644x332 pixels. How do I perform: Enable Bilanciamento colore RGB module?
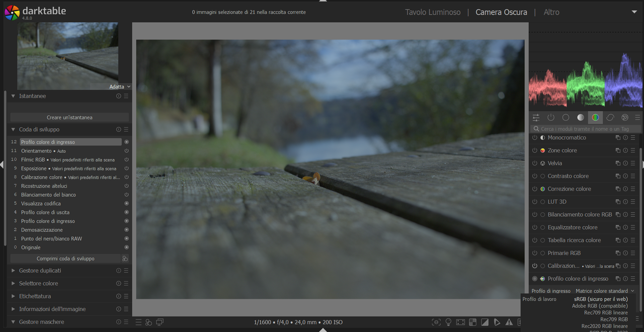(535, 215)
